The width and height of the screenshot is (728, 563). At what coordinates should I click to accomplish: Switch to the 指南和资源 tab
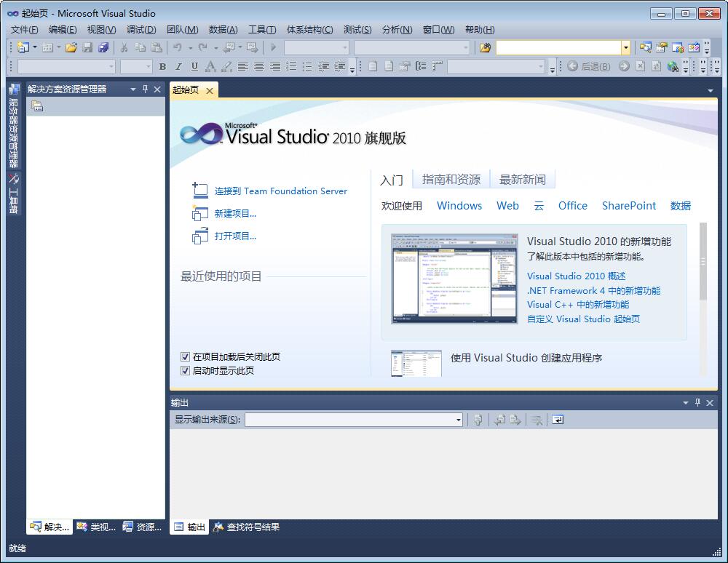tap(451, 180)
